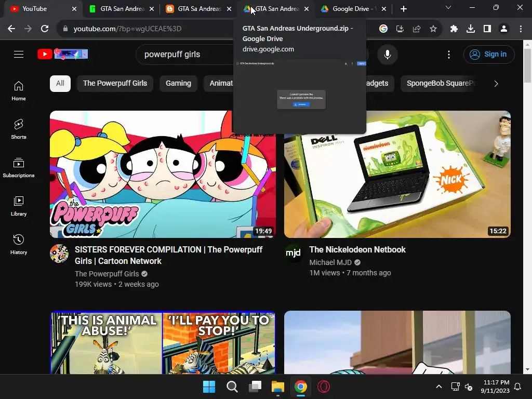Open the Windows Start menu
532x399 pixels.
coord(209,387)
